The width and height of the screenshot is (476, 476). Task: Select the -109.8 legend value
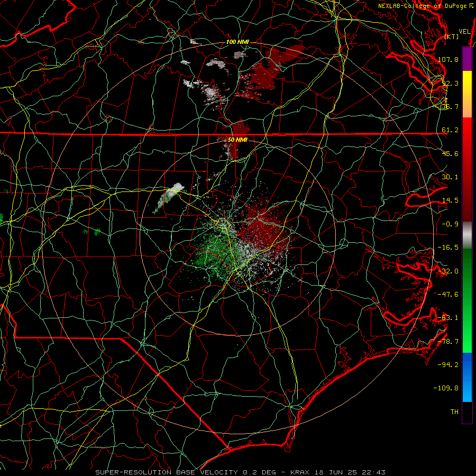pos(446,388)
